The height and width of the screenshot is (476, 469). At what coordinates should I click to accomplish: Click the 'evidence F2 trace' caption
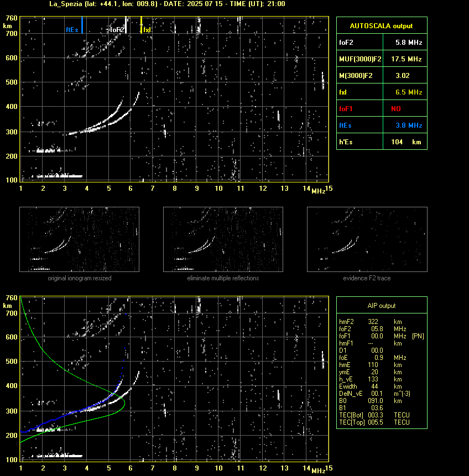tap(367, 278)
